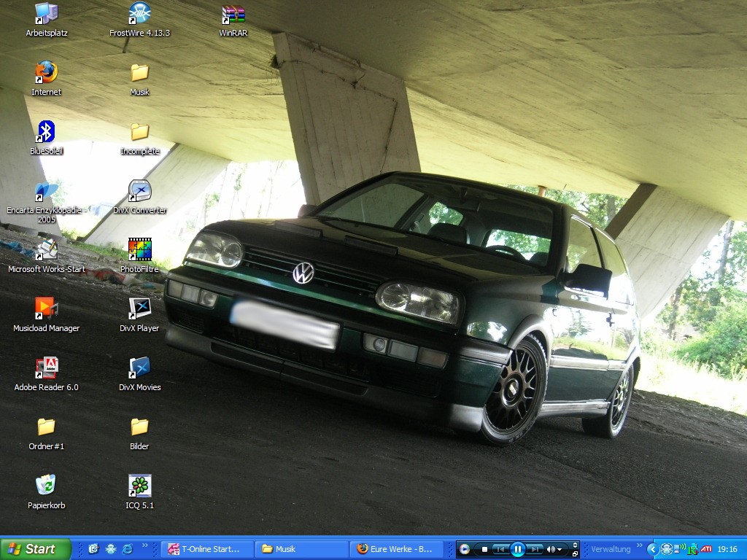
Task: Launch PhotoFiltre from the desktop
Action: (139, 256)
